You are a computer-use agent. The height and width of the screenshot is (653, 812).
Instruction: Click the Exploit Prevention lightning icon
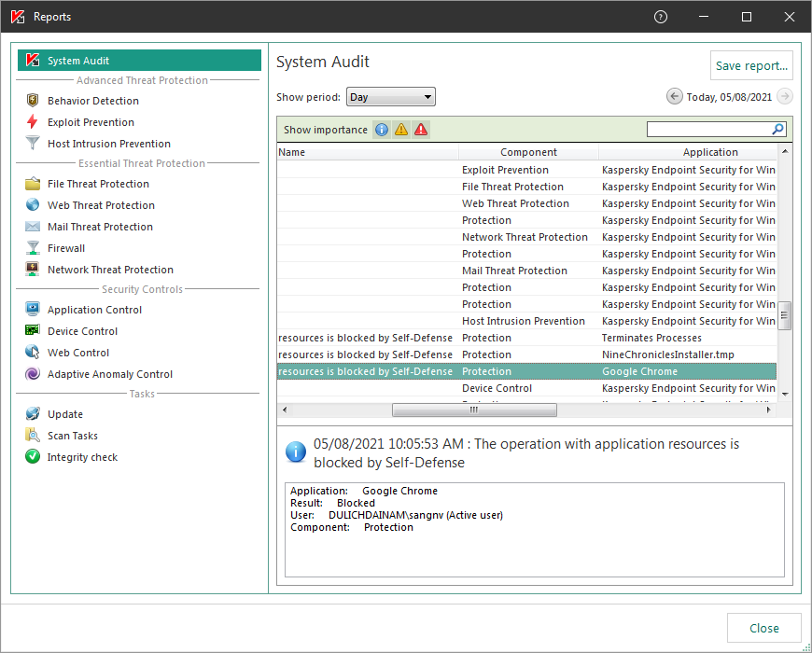(33, 122)
